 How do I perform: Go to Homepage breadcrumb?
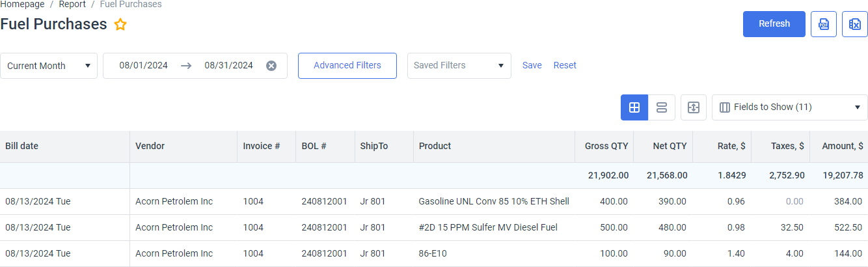(x=22, y=5)
